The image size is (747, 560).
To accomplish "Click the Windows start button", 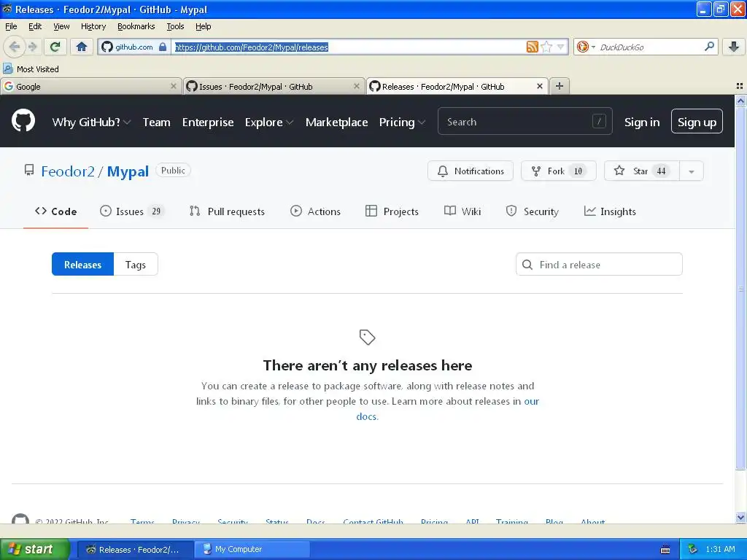I will tap(35, 549).
